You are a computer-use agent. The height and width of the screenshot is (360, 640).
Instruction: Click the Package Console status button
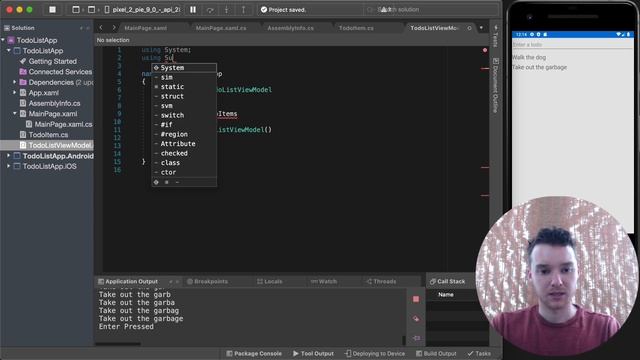click(x=254, y=353)
